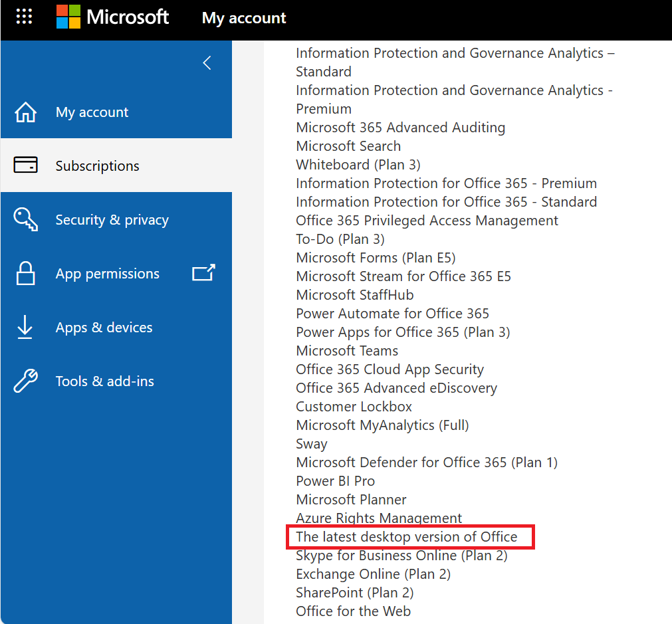This screenshot has width=672, height=624.
Task: Click 'Office for the Web' entry
Action: [353, 611]
